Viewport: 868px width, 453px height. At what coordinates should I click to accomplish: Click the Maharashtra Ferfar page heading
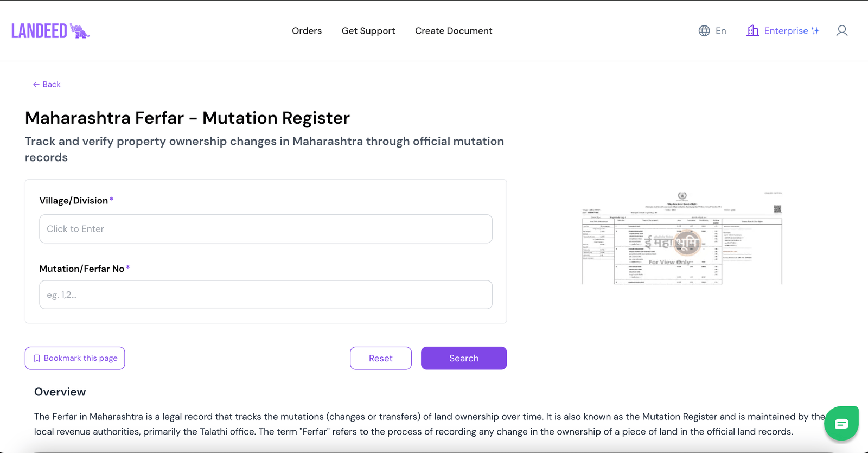187,118
